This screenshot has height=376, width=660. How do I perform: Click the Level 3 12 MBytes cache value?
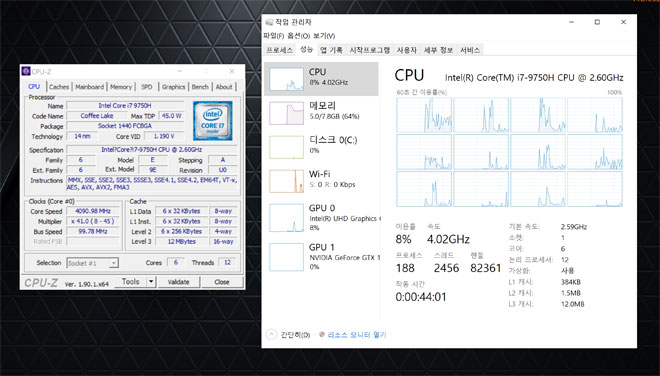tap(182, 241)
